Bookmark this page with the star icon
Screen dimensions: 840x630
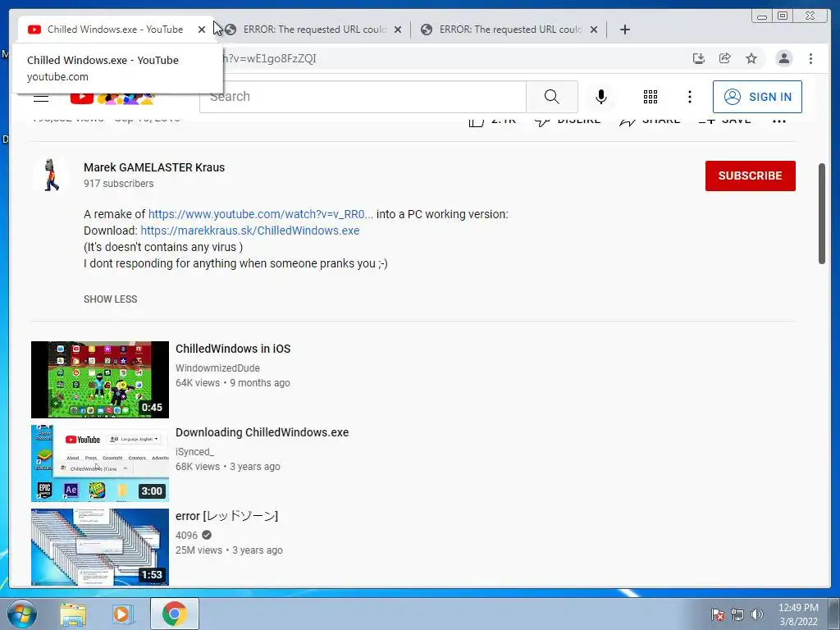tap(751, 58)
